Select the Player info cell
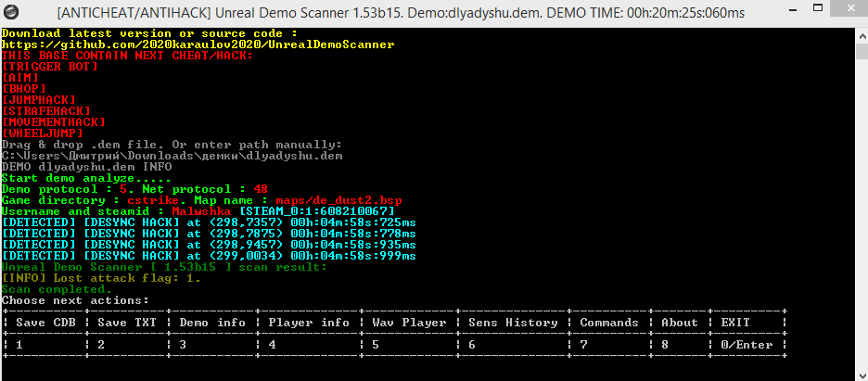The width and height of the screenshot is (868, 381). pyautogui.click(x=308, y=323)
